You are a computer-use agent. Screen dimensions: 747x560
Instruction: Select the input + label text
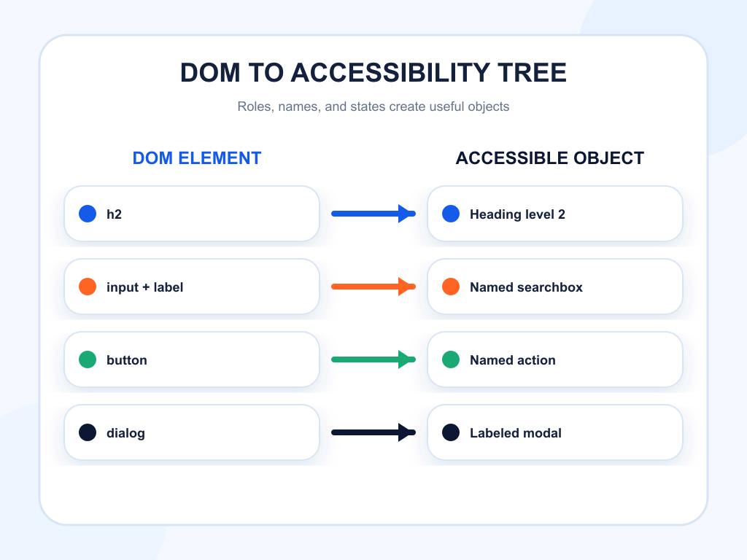145,287
